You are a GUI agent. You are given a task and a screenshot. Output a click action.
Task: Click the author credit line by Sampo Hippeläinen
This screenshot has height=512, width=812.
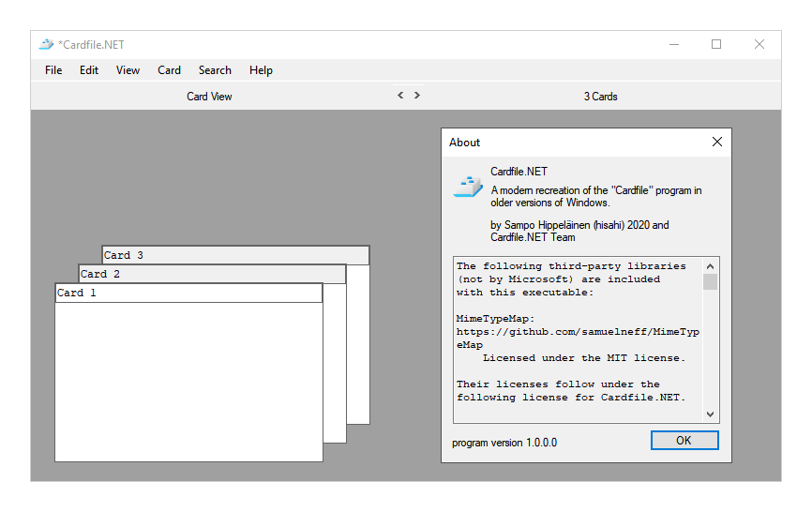point(580,231)
